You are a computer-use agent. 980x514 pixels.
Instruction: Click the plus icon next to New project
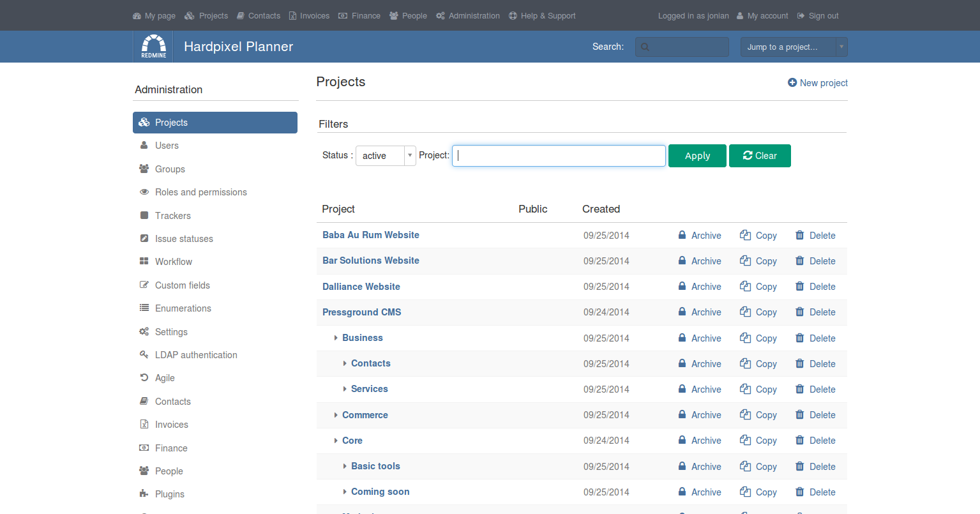pyautogui.click(x=792, y=82)
